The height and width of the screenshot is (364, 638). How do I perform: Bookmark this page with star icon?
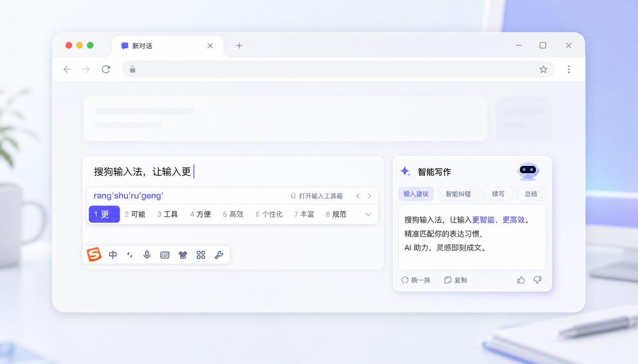pos(543,69)
